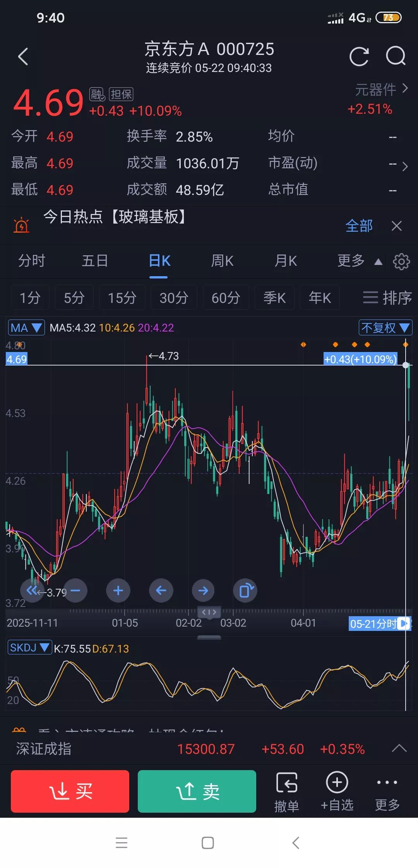
Task: Open the stock search magnifier
Action: pos(396,56)
